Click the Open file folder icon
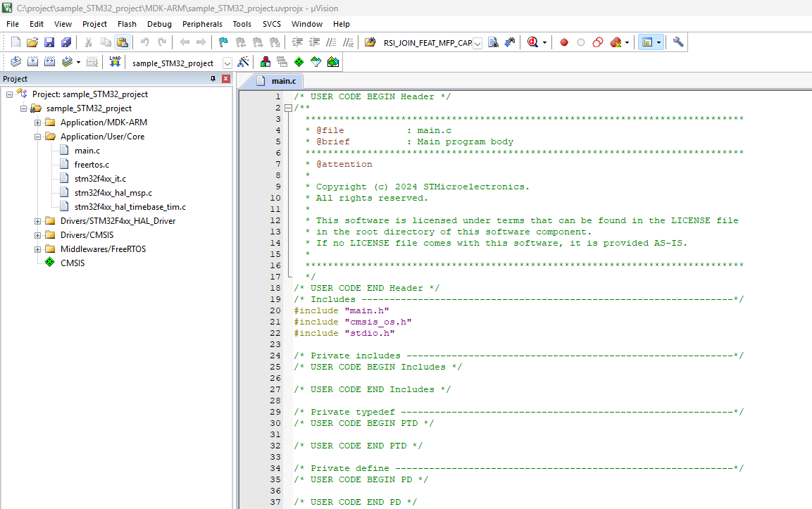812x509 pixels. coord(32,42)
